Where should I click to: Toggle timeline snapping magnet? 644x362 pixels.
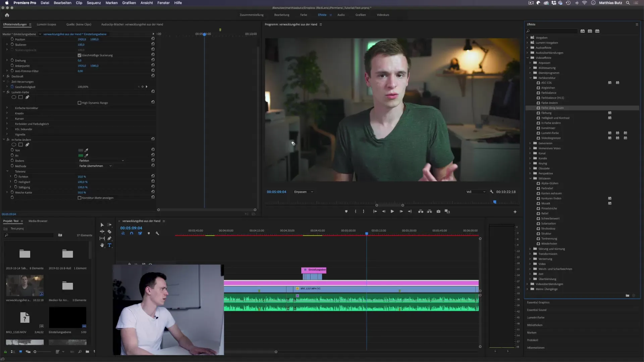[x=131, y=234]
